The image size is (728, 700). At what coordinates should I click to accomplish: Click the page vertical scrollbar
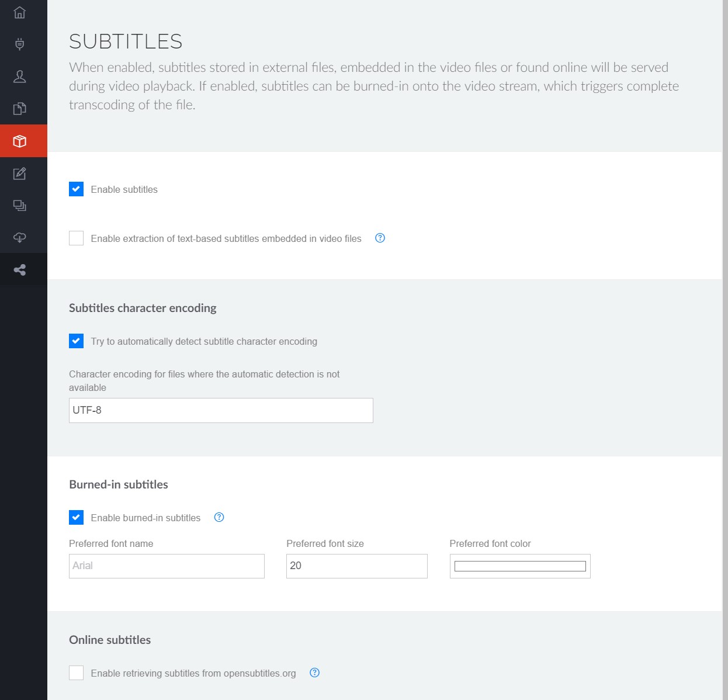[x=725, y=350]
